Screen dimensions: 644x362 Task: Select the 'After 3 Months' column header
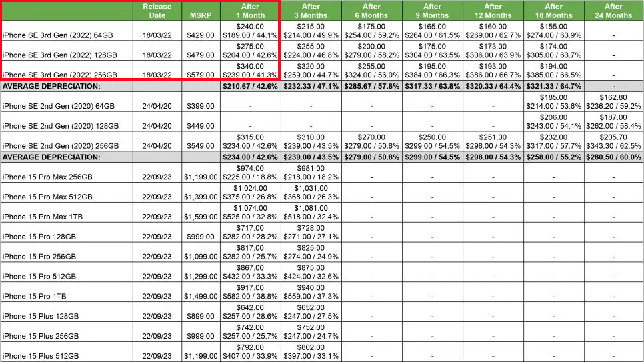[311, 11]
